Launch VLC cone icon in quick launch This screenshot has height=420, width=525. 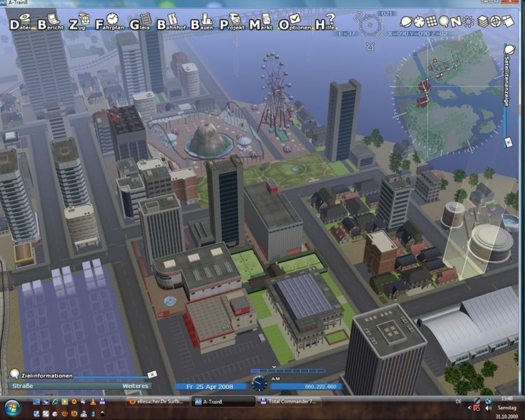point(93,402)
